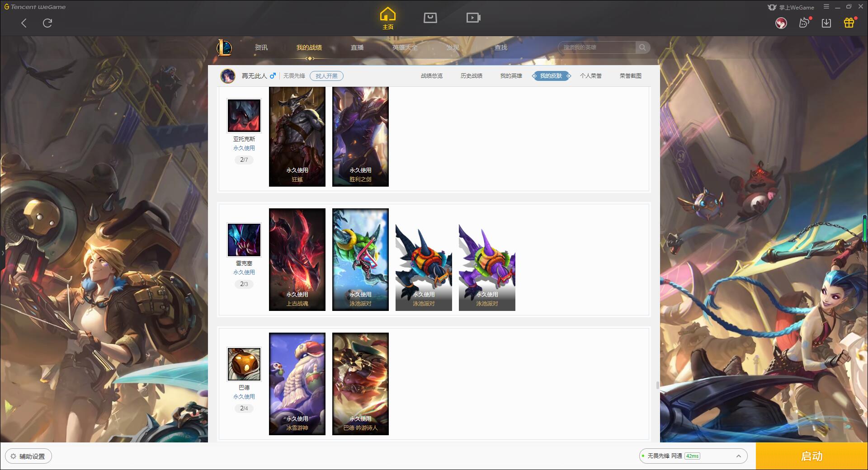Click in the hero search field

coord(598,47)
